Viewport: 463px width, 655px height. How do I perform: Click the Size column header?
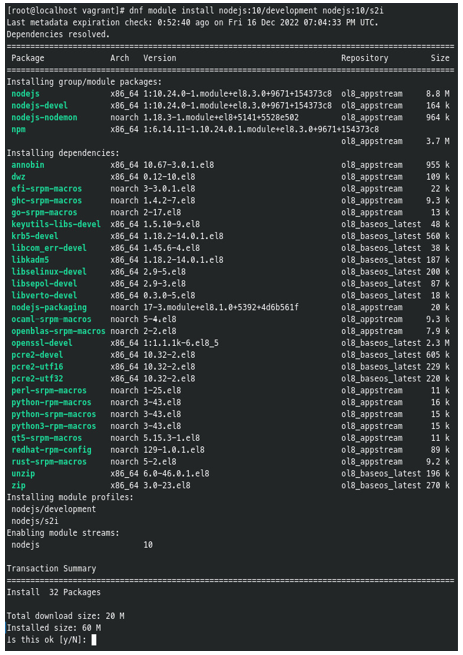tap(440, 58)
